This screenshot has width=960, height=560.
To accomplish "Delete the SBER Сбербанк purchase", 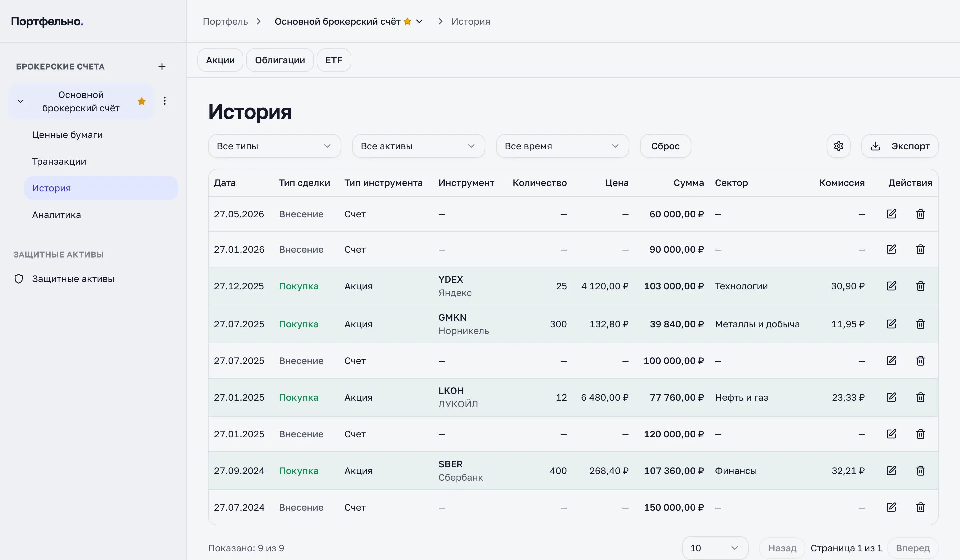I will click(x=920, y=470).
